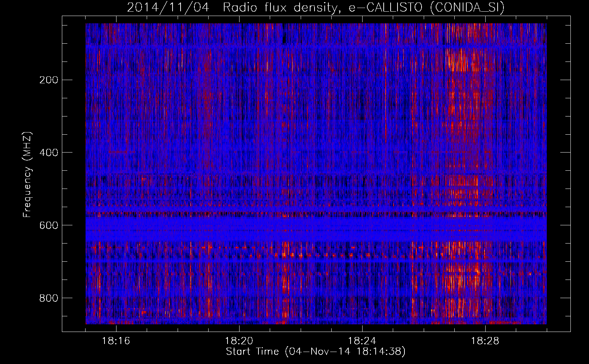The height and width of the screenshot is (364, 589).
Task: Click the 800 frequency tick label
Action: tap(49, 298)
